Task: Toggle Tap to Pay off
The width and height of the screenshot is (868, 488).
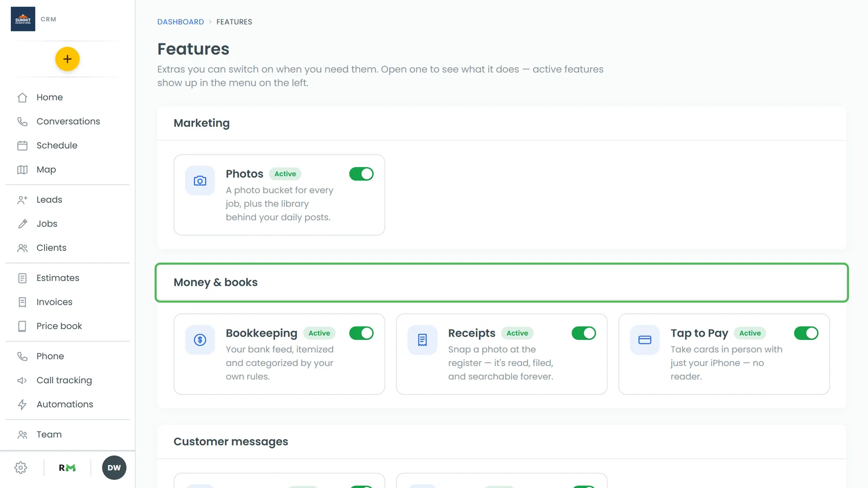Action: (x=806, y=333)
